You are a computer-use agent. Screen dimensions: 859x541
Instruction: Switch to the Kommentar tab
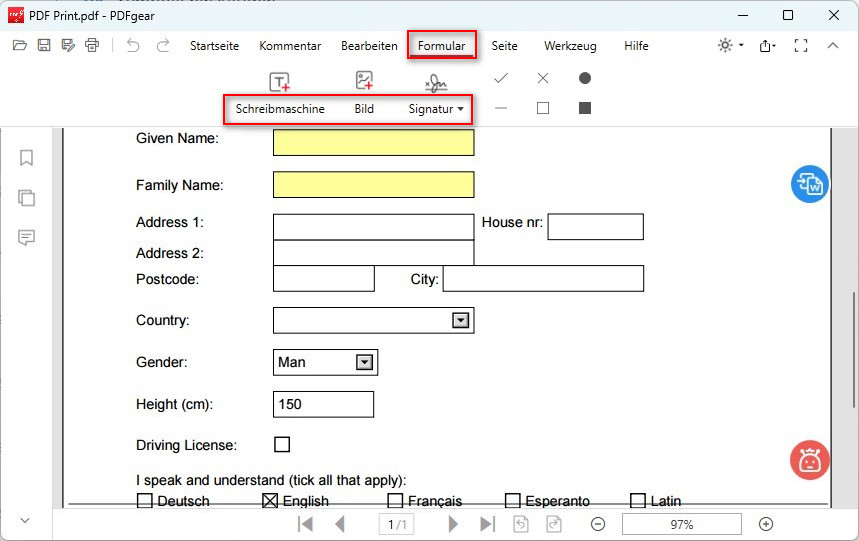click(x=290, y=46)
